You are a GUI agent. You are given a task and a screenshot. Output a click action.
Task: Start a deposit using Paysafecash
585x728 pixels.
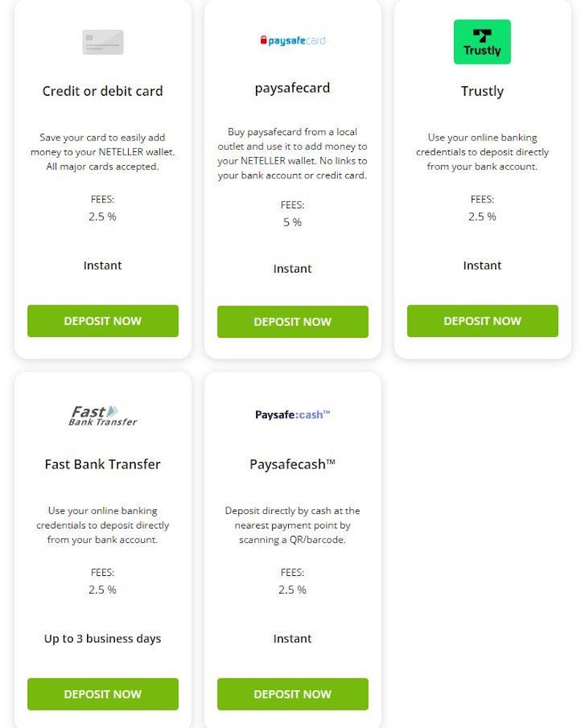tap(292, 694)
